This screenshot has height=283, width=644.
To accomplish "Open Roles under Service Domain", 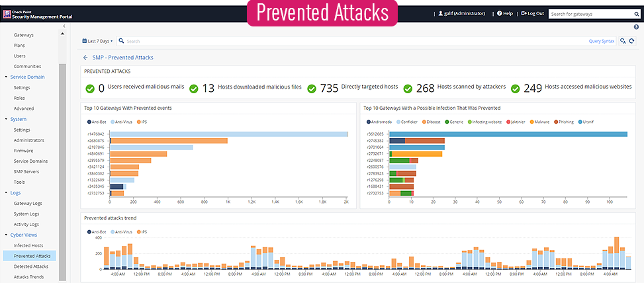I will coord(19,98).
